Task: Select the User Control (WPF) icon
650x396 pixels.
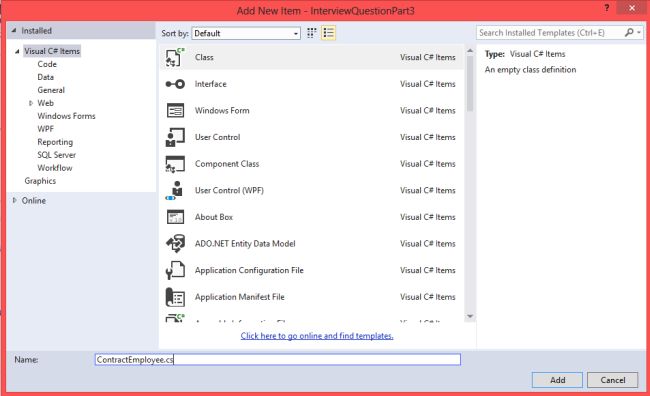Action: pos(175,190)
